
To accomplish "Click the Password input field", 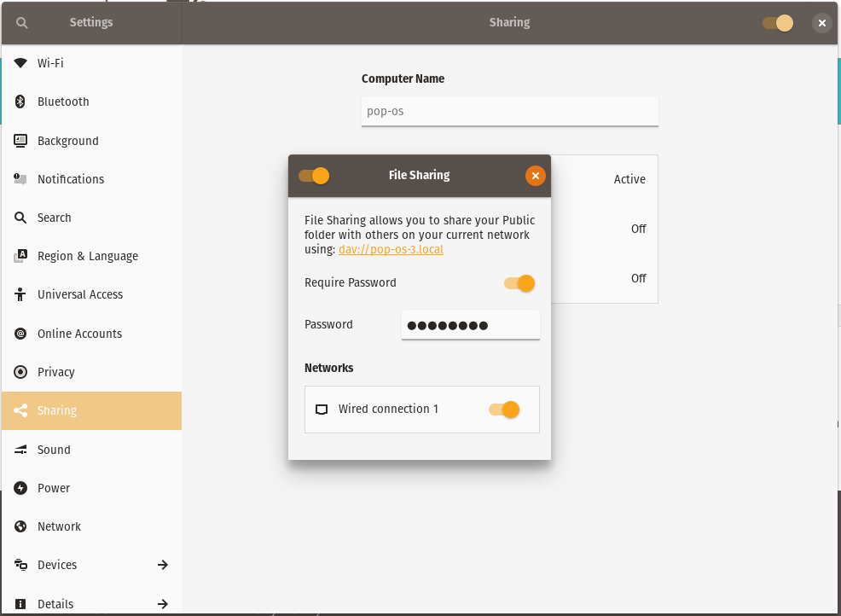I will click(x=470, y=324).
